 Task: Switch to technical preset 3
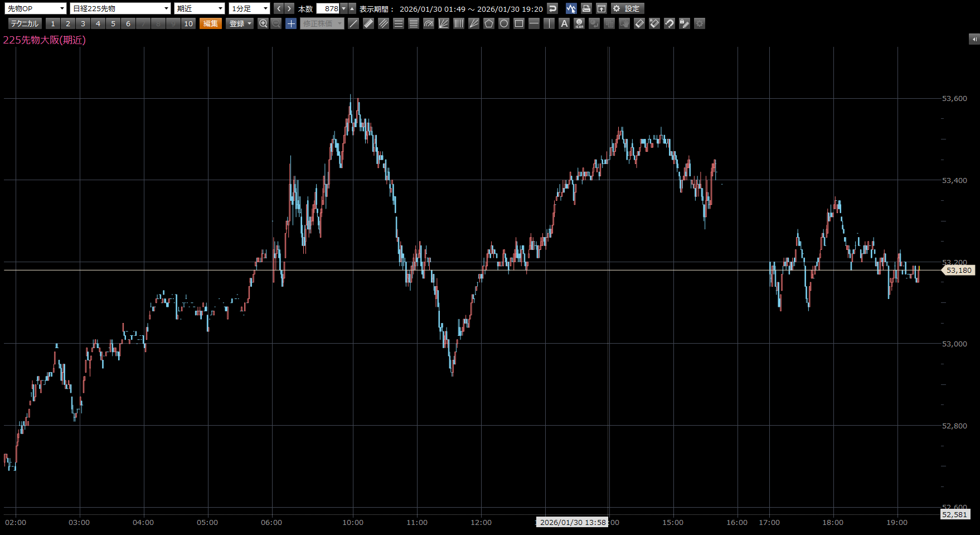pos(83,23)
